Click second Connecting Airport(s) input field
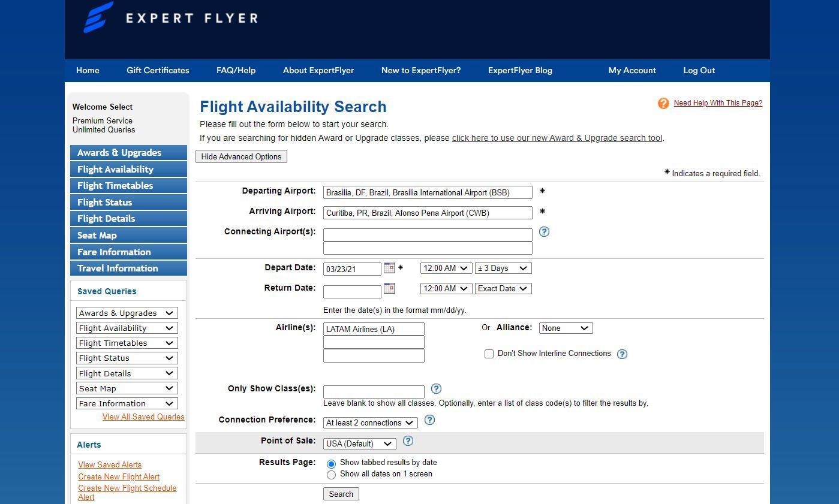The height and width of the screenshot is (504, 839). click(x=428, y=248)
